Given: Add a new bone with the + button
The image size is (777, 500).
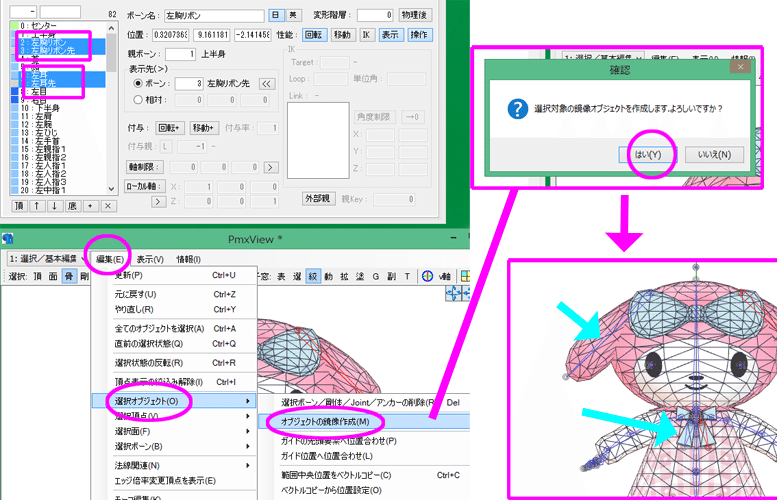Looking at the screenshot, I should pyautogui.click(x=90, y=206).
